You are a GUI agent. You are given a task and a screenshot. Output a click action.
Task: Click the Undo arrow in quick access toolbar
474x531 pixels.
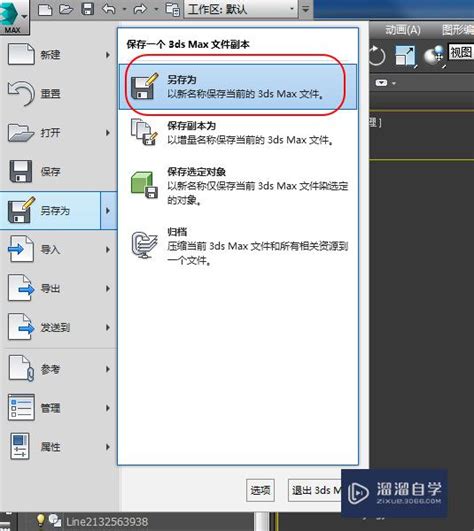pos(109,9)
